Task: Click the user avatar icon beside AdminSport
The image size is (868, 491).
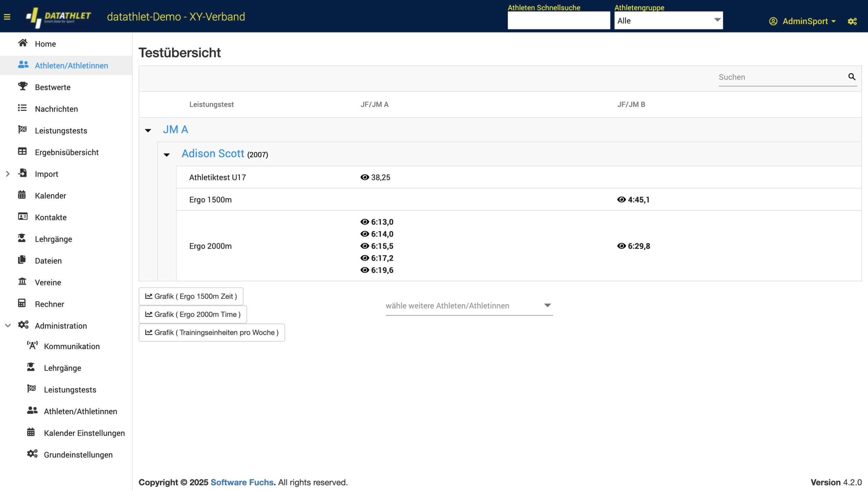Action: click(773, 21)
